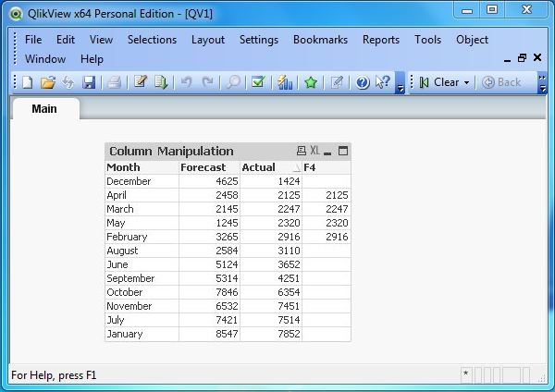Screen dimensions: 555x392
Task: Click the Save floppy disk icon
Action: 89,82
